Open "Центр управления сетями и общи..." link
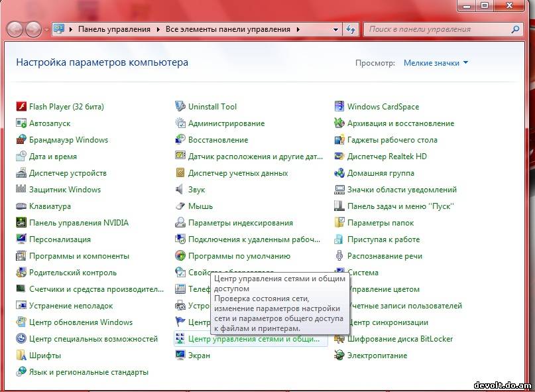This screenshot has width=535, height=392. (x=254, y=339)
